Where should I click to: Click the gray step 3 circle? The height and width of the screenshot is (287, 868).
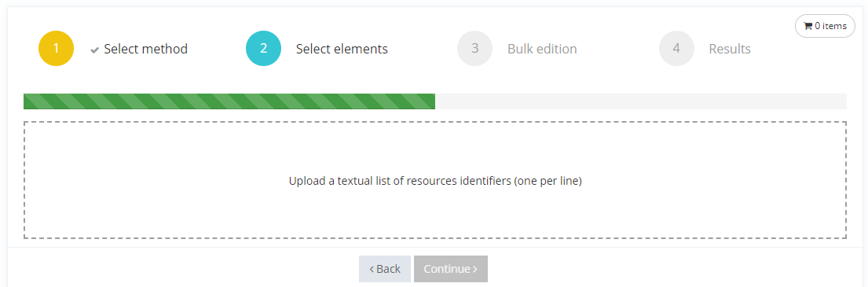tap(474, 48)
